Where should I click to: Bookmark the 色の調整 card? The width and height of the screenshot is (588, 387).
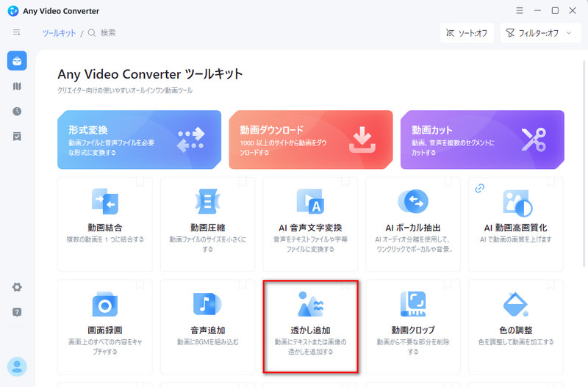(551, 285)
